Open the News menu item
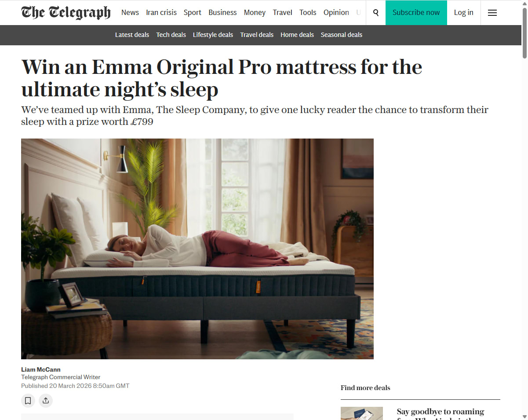 pyautogui.click(x=130, y=12)
